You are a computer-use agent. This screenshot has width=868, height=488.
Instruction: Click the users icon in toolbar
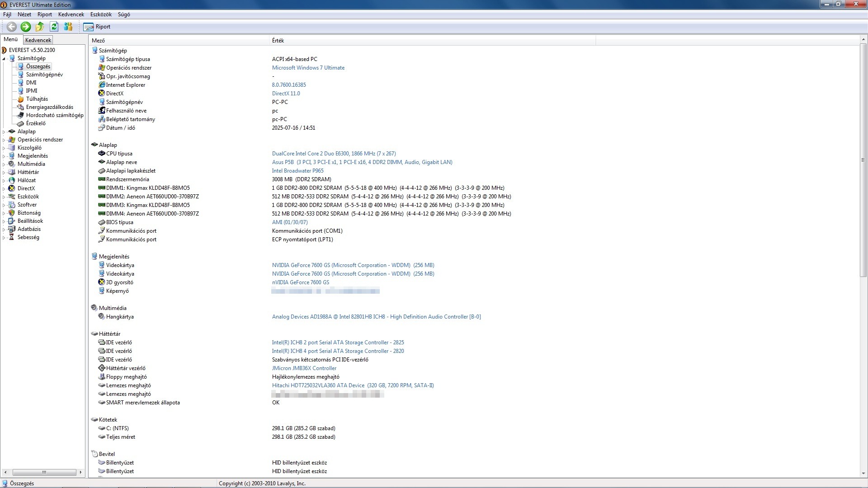coord(68,27)
